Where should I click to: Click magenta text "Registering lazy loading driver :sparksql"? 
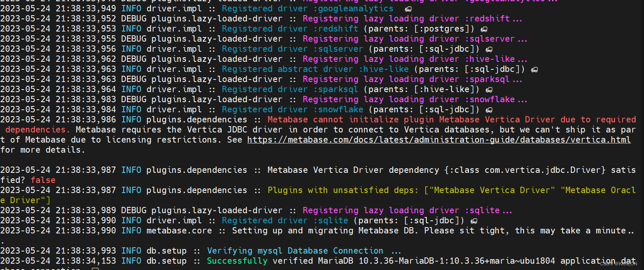click(406, 79)
